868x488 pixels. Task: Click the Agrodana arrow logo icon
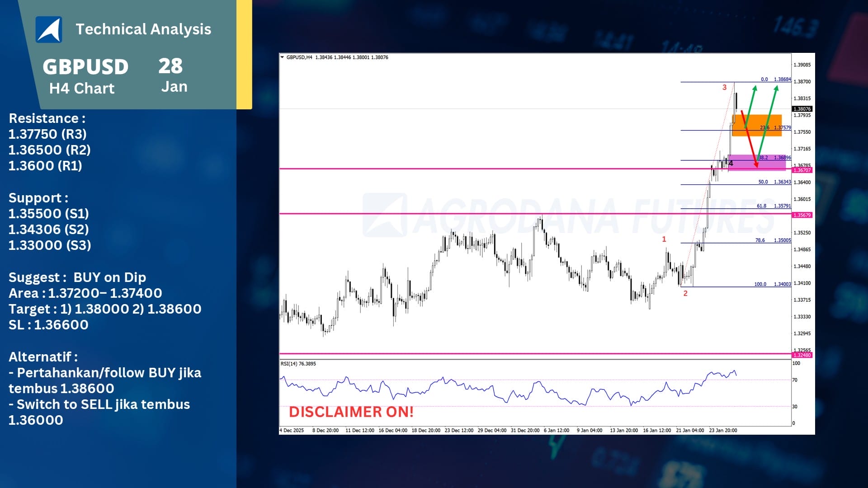[49, 30]
